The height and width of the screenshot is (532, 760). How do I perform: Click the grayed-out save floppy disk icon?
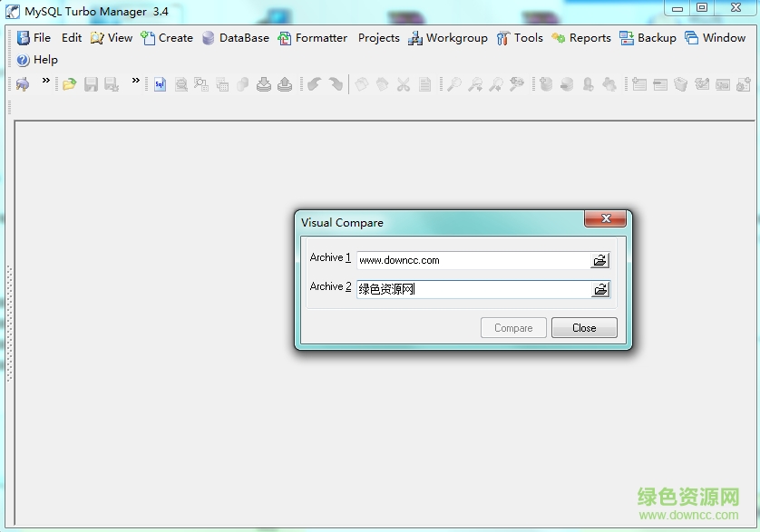point(91,84)
